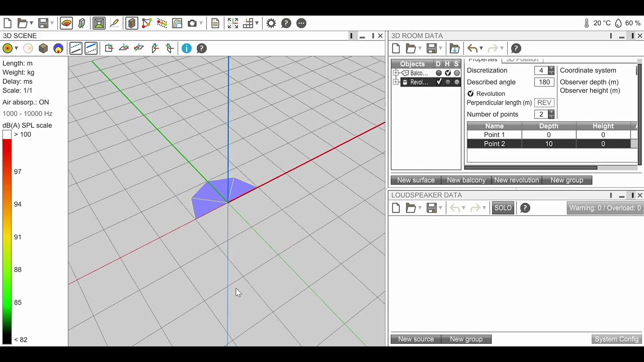The image size is (644, 362).
Task: Toggle S column for Balco... object
Action: click(x=457, y=73)
